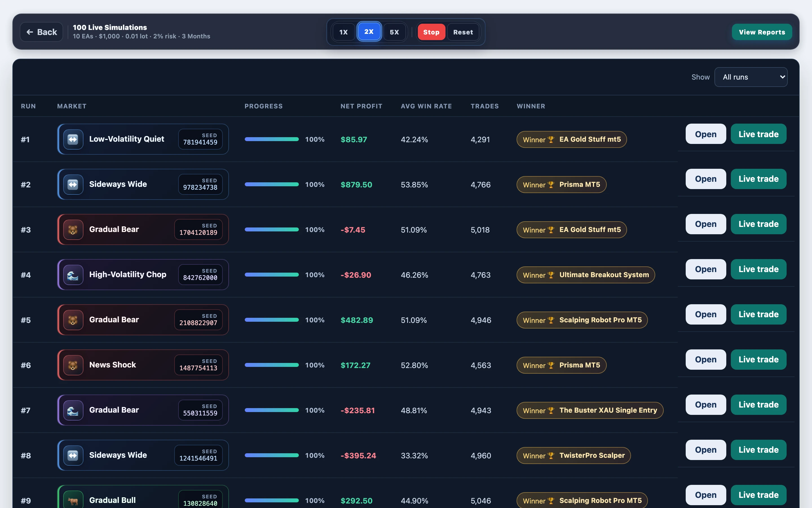Click win rate value 33.32%

point(414,456)
